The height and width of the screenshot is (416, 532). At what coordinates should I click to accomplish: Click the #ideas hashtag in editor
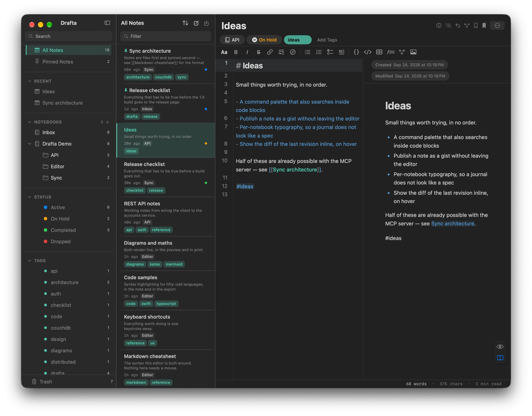pyautogui.click(x=245, y=186)
